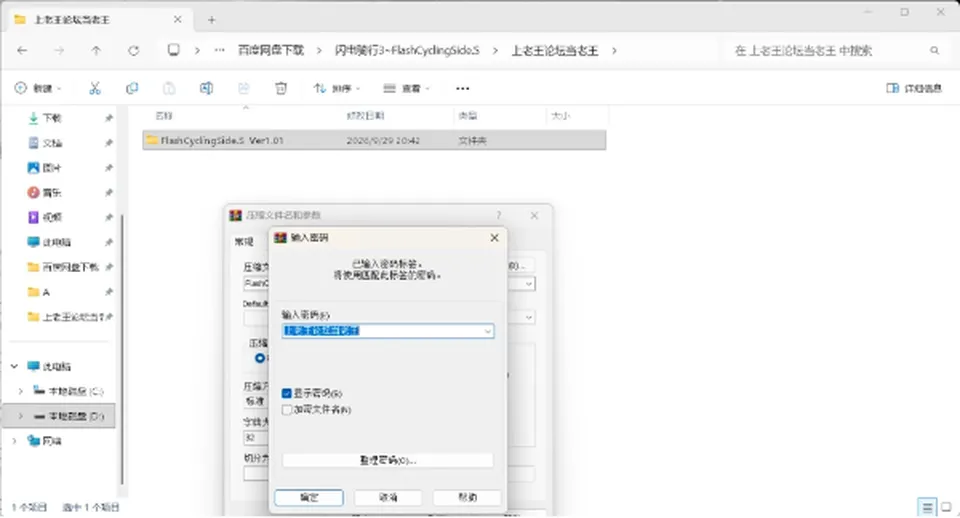Open the 新建 New dropdown
This screenshot has height=518, width=960.
pos(38,88)
